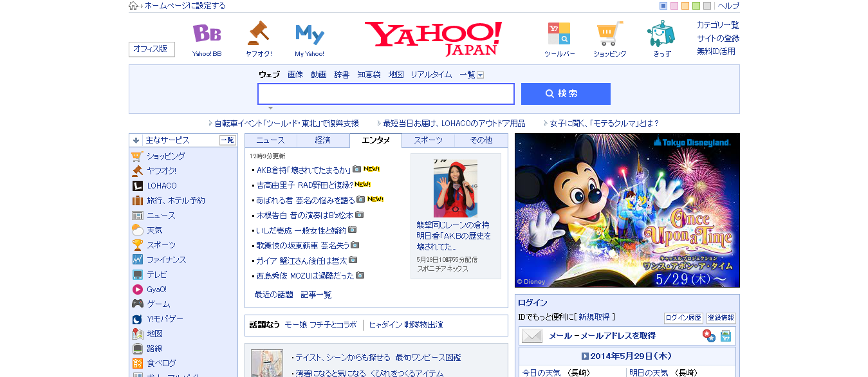Image resolution: width=868 pixels, height=377 pixels.
Task: Click the ニュース icon in services sidebar
Action: (137, 216)
